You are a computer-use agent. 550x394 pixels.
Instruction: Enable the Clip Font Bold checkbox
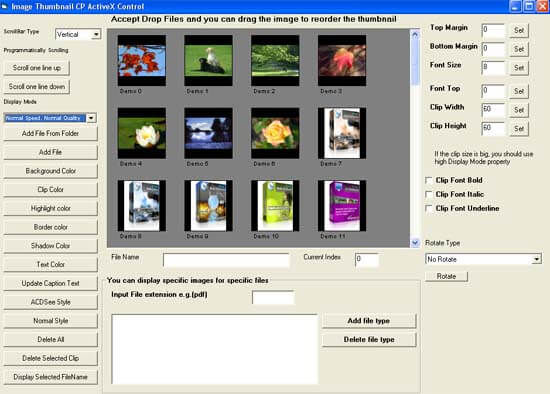pyautogui.click(x=429, y=180)
